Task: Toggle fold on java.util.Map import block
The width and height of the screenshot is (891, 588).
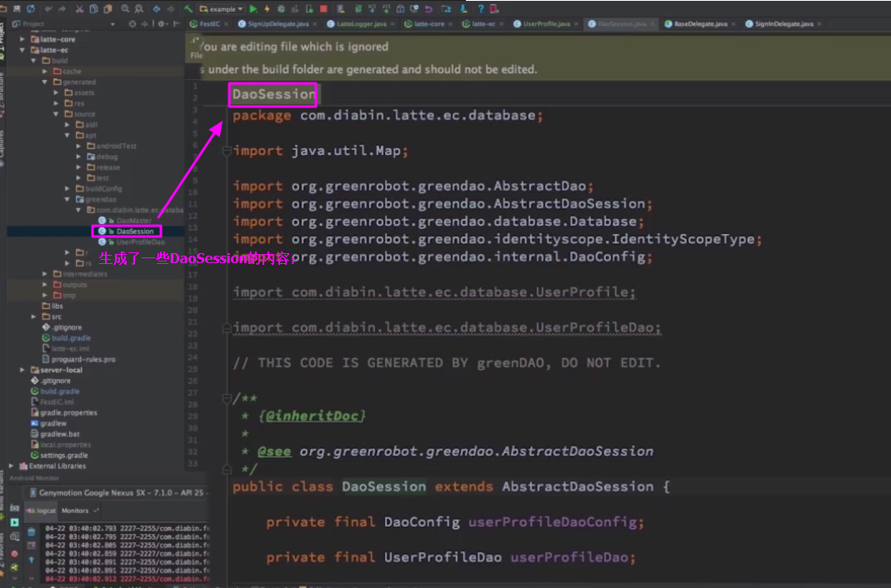Action: [227, 151]
